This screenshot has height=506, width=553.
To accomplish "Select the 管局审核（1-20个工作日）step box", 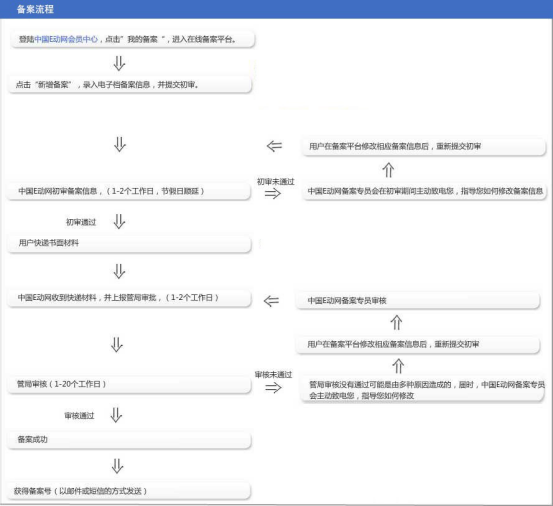I will [x=129, y=384].
